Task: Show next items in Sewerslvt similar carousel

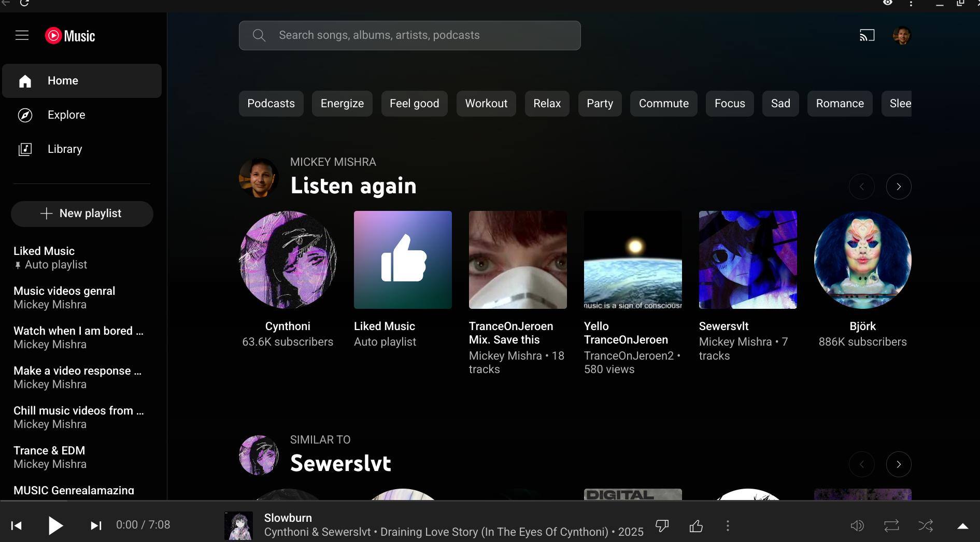Action: 899,464
